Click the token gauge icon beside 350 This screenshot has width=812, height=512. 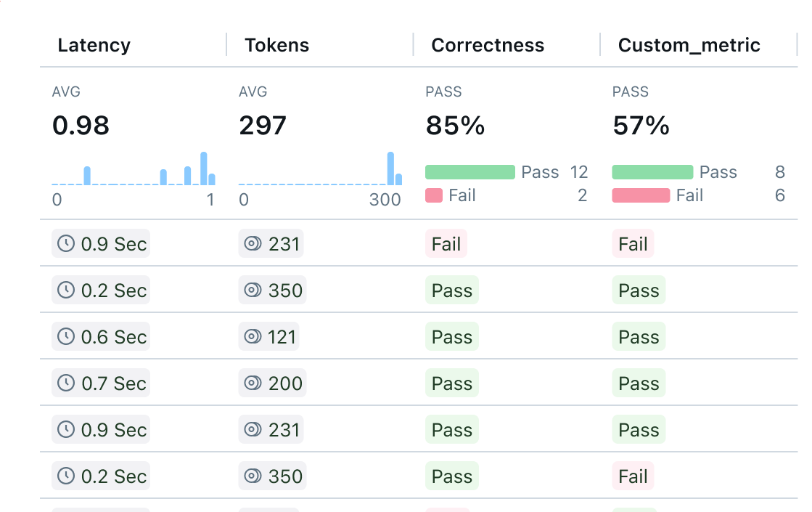[x=252, y=290]
